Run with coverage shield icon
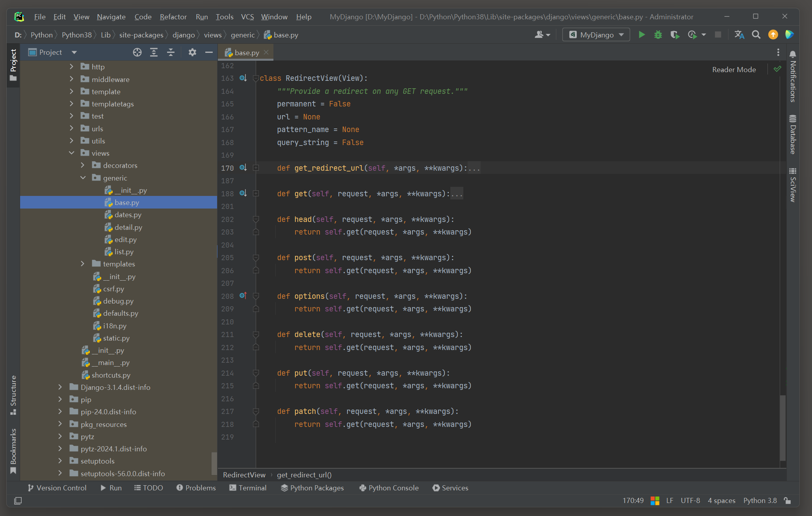The height and width of the screenshot is (516, 812). click(675, 35)
